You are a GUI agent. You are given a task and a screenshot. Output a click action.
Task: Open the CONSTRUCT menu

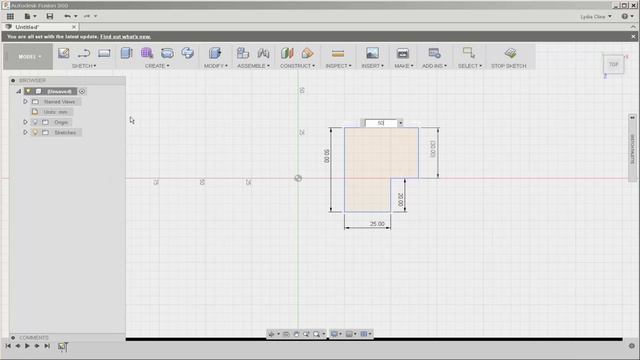point(297,66)
